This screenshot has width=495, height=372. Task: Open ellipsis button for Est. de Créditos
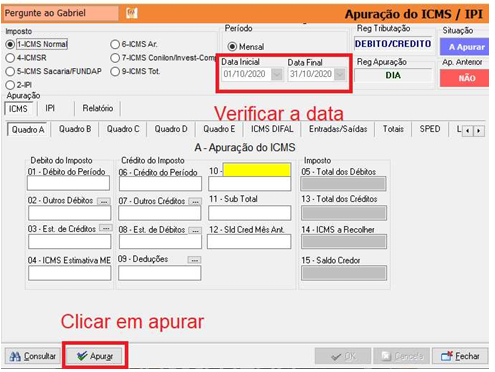tap(106, 228)
